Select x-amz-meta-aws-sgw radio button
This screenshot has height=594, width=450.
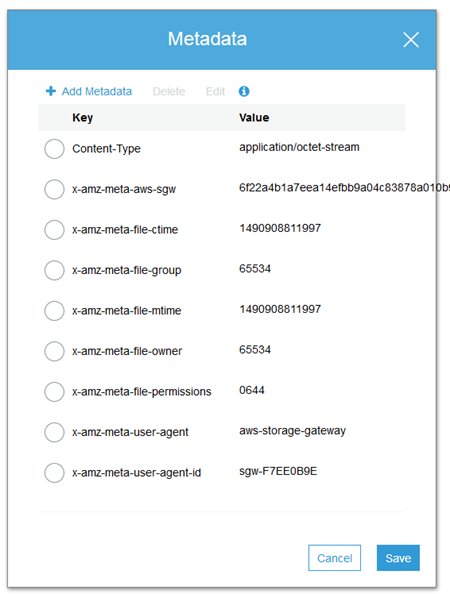coord(54,189)
